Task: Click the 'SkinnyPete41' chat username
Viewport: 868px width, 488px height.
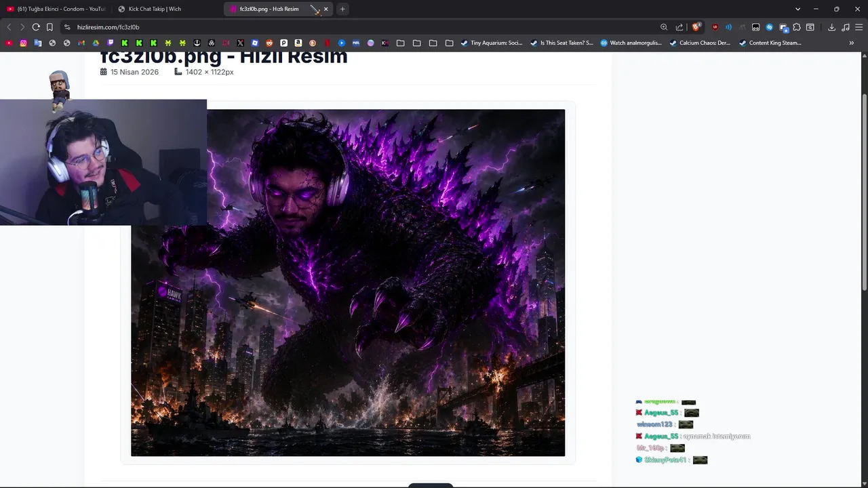Action: pyautogui.click(x=666, y=460)
